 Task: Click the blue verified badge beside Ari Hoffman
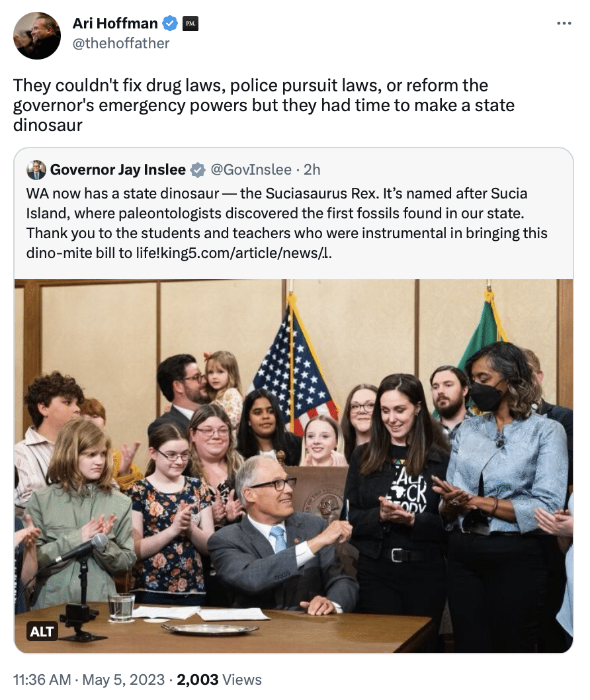pos(169,23)
